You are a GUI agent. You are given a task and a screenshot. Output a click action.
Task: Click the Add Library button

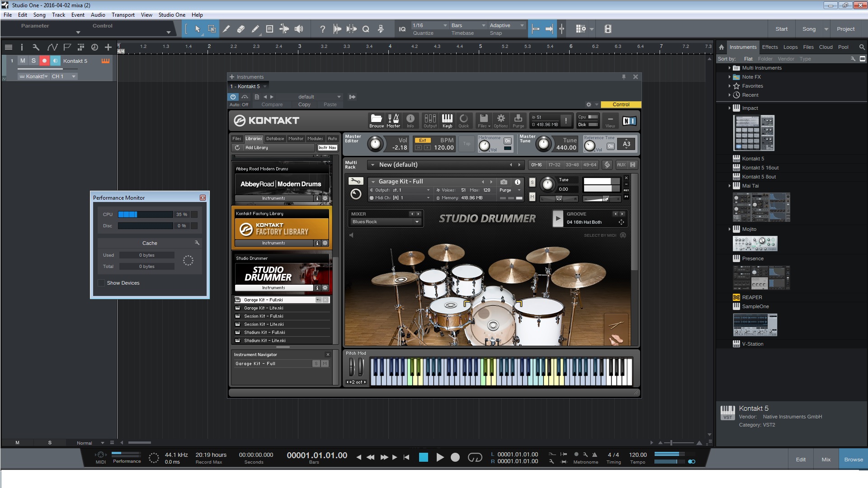point(256,148)
